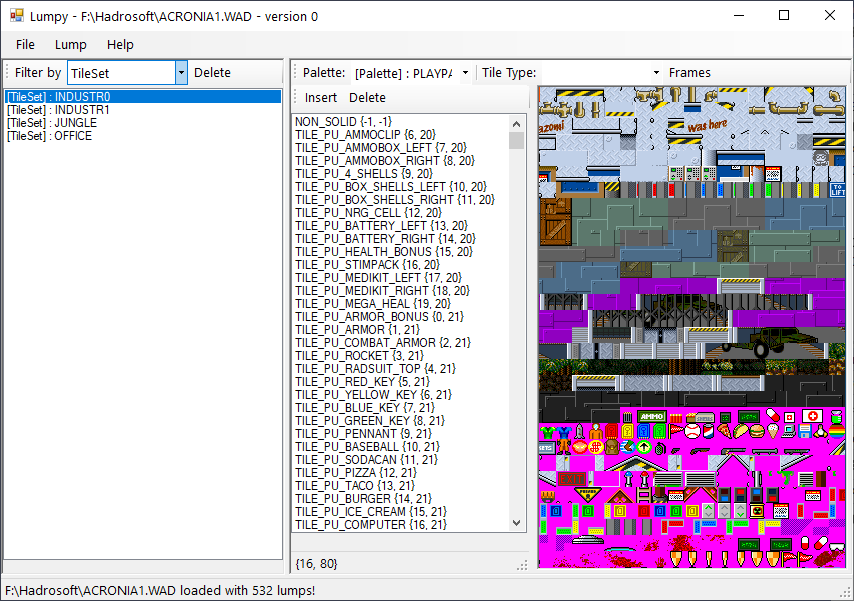Image resolution: width=854 pixels, height=601 pixels.
Task: Click the Frames button
Action: (x=690, y=72)
